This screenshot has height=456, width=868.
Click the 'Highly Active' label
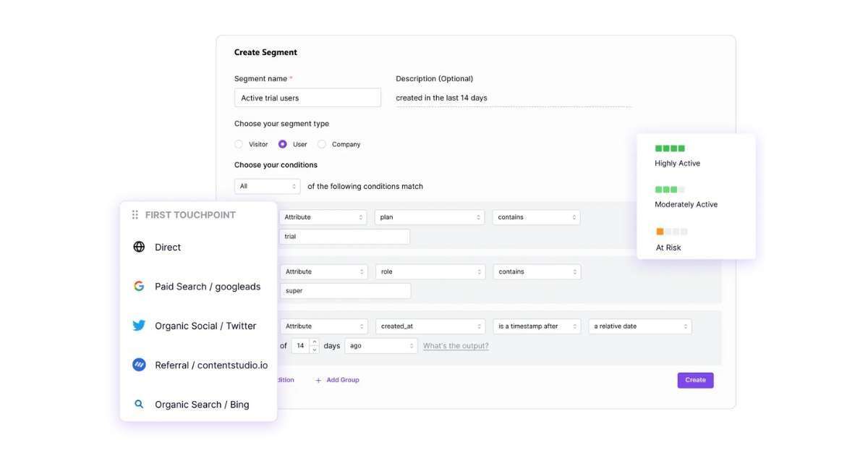678,164
